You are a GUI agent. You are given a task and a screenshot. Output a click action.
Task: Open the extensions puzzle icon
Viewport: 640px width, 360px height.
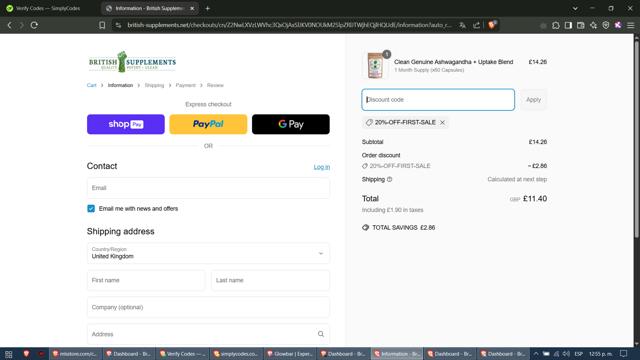click(x=556, y=25)
